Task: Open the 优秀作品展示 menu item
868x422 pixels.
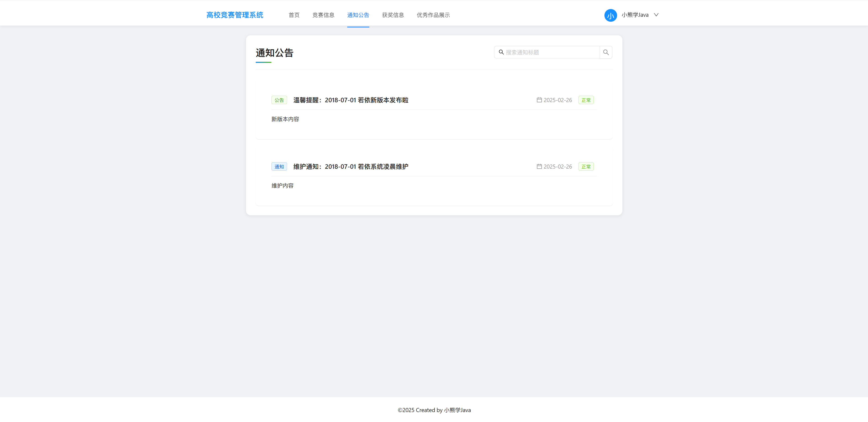Action: [433, 15]
